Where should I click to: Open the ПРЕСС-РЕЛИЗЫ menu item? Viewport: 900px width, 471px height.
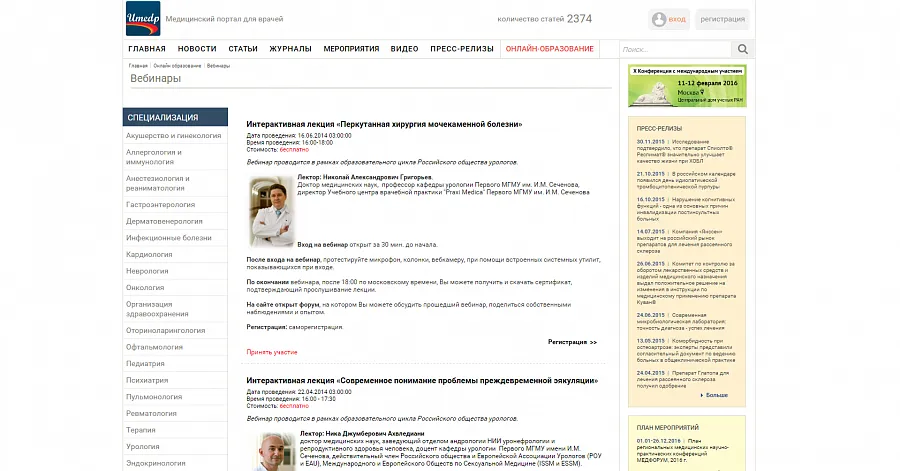(462, 49)
